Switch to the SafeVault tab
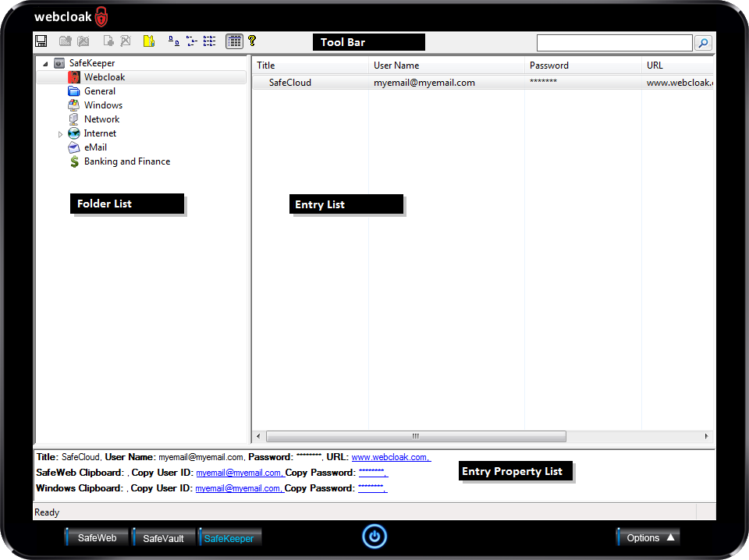Screen dimensions: 749x560 pyautogui.click(x=163, y=538)
